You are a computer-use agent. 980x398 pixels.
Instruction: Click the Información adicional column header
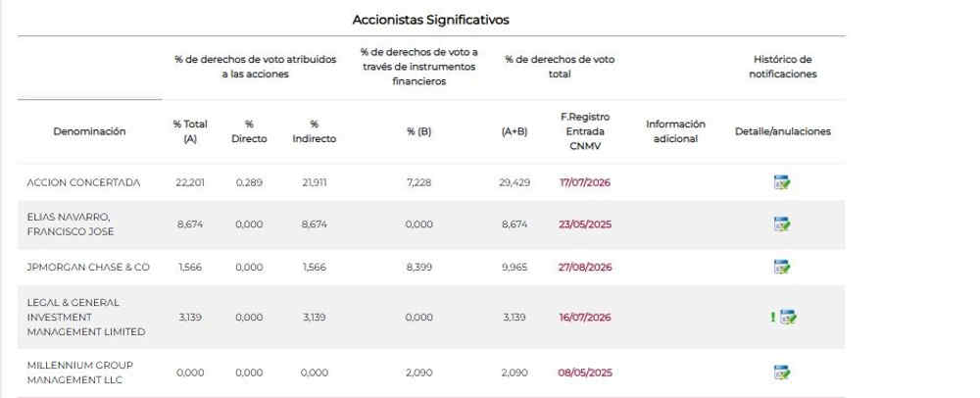(x=675, y=131)
